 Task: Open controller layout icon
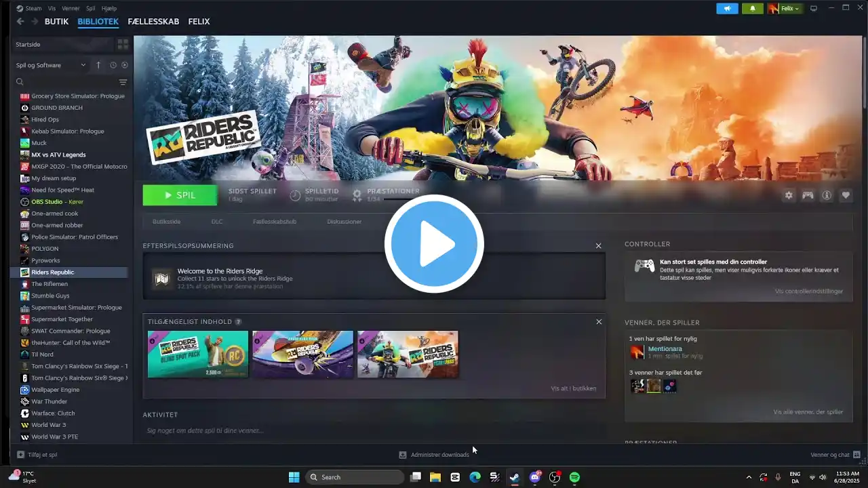click(x=808, y=195)
